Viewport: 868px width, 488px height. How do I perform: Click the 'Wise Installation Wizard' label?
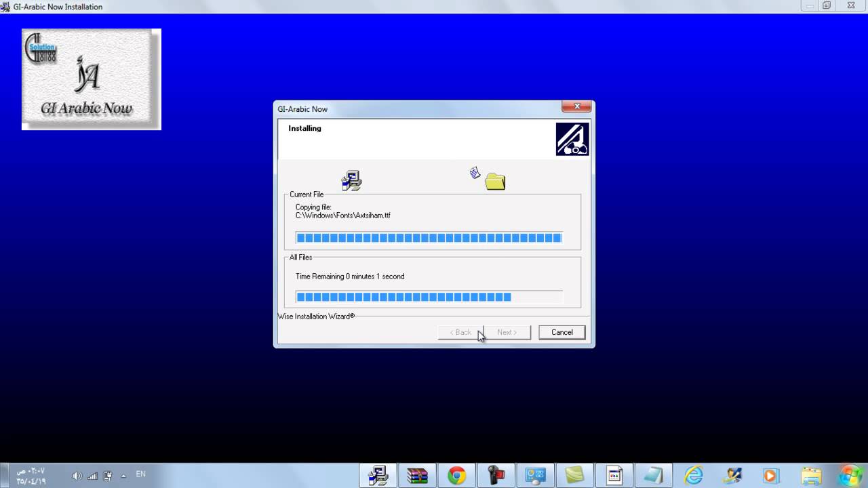click(x=316, y=317)
